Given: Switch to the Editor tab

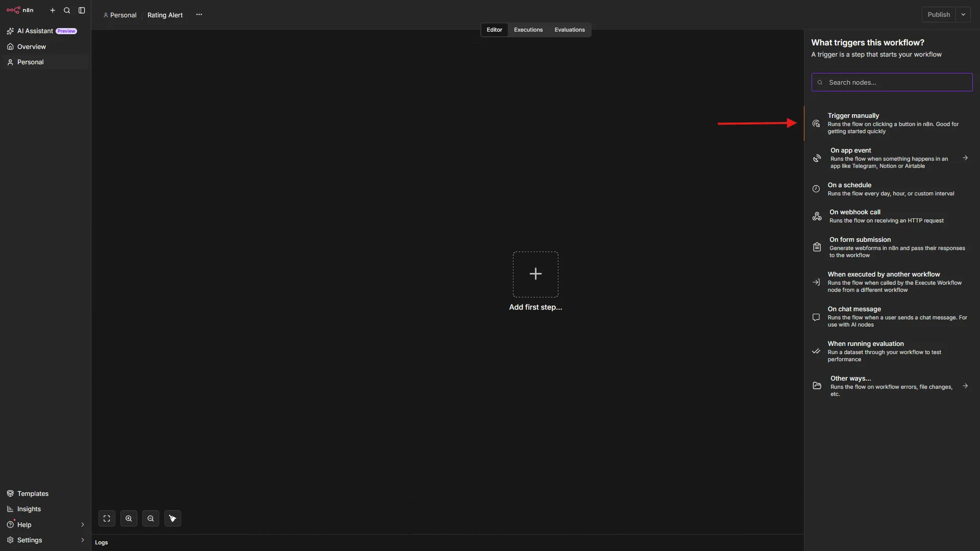Looking at the screenshot, I should point(494,30).
